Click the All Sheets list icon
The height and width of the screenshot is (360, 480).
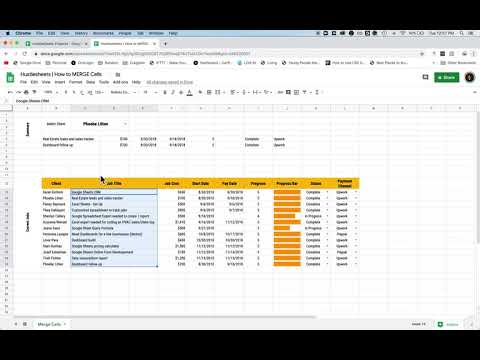click(25, 324)
